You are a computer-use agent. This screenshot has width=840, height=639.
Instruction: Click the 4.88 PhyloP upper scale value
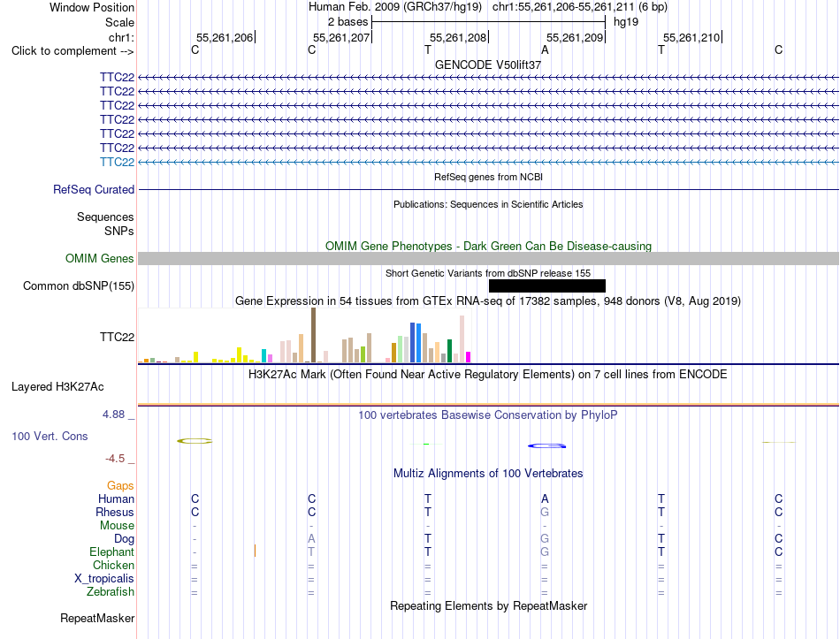pyautogui.click(x=113, y=415)
